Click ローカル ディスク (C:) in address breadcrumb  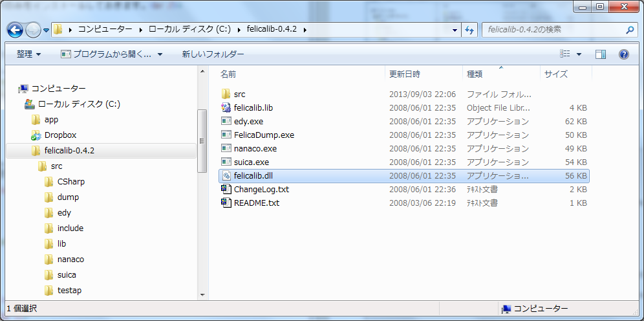(x=187, y=30)
